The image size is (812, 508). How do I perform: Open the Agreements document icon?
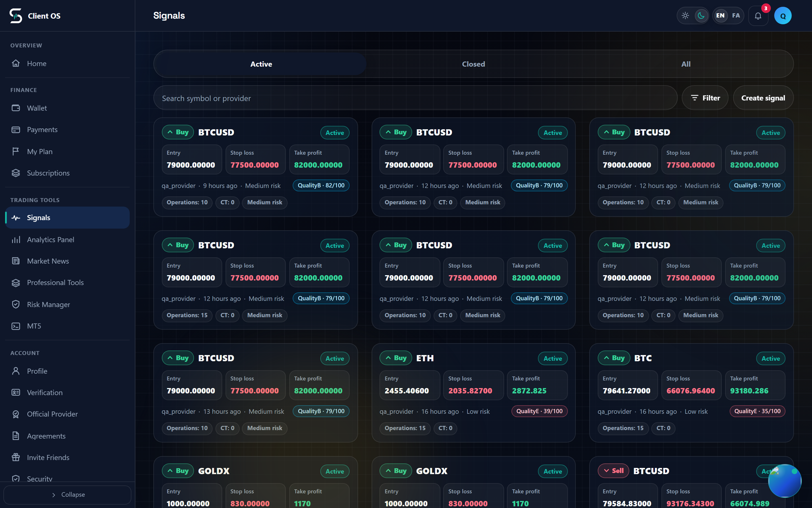[x=16, y=436]
